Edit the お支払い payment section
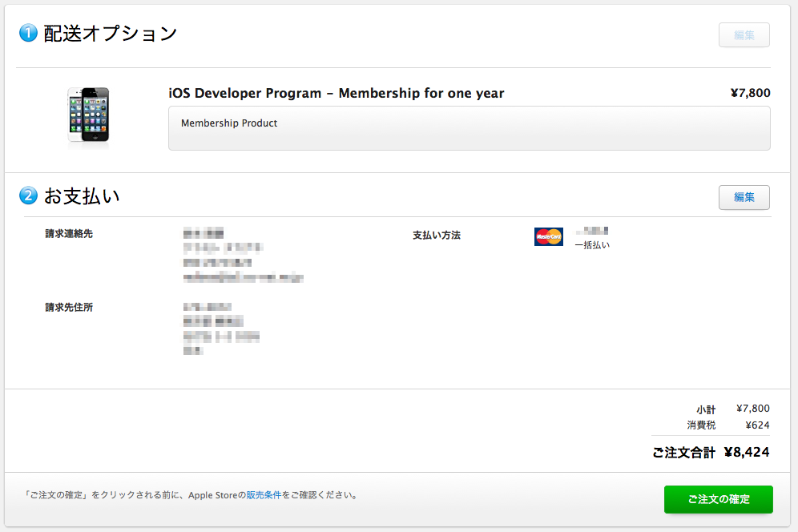The height and width of the screenshot is (532, 798). coord(744,198)
